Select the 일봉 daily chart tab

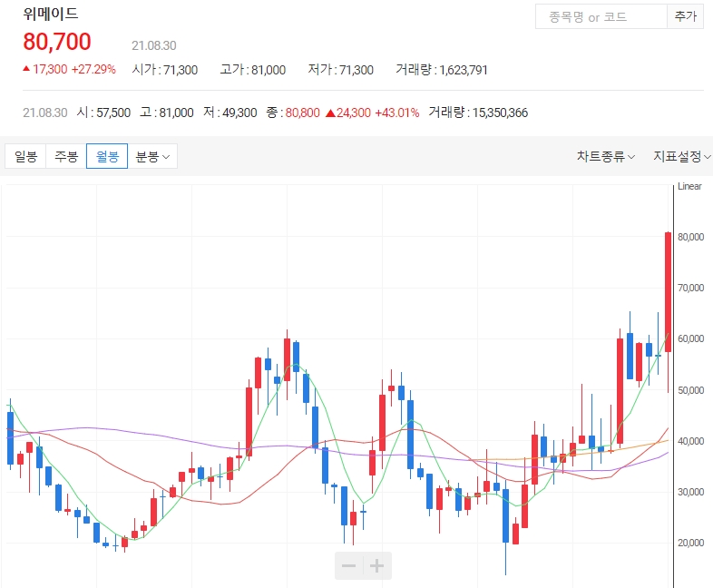point(25,156)
